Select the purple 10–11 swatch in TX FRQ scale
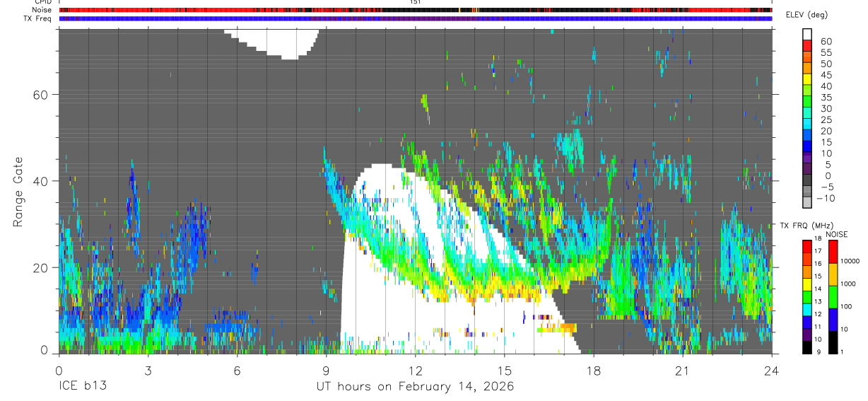The height and width of the screenshot is (401, 868). pos(807,335)
